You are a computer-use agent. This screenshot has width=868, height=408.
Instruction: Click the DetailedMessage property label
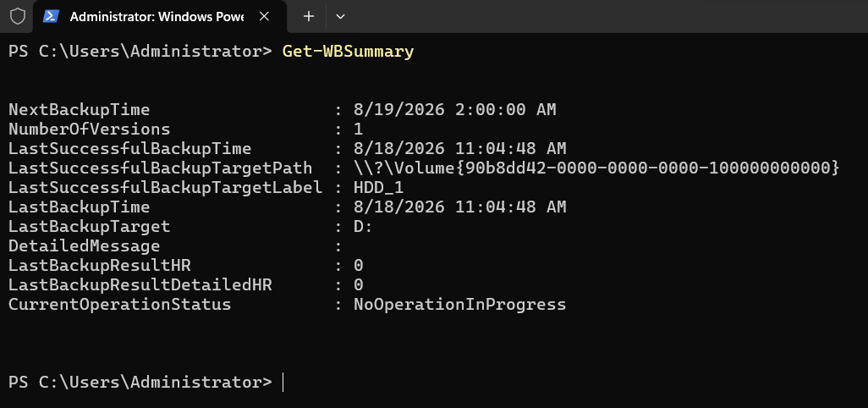84,245
